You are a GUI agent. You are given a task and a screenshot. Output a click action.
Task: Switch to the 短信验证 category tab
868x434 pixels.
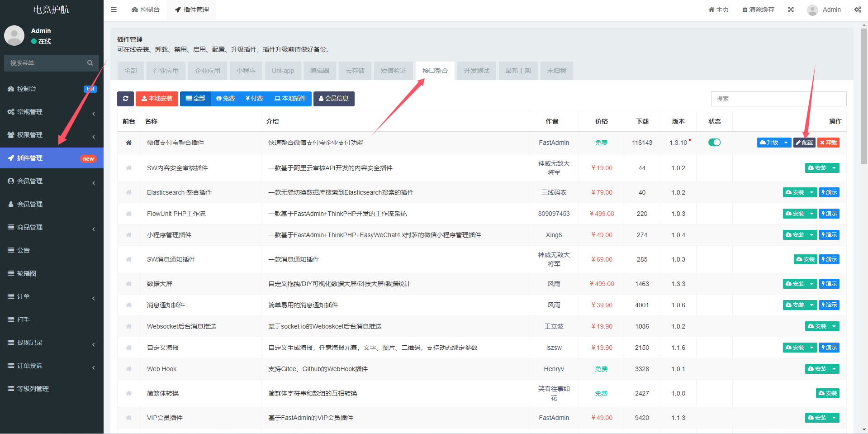point(393,71)
